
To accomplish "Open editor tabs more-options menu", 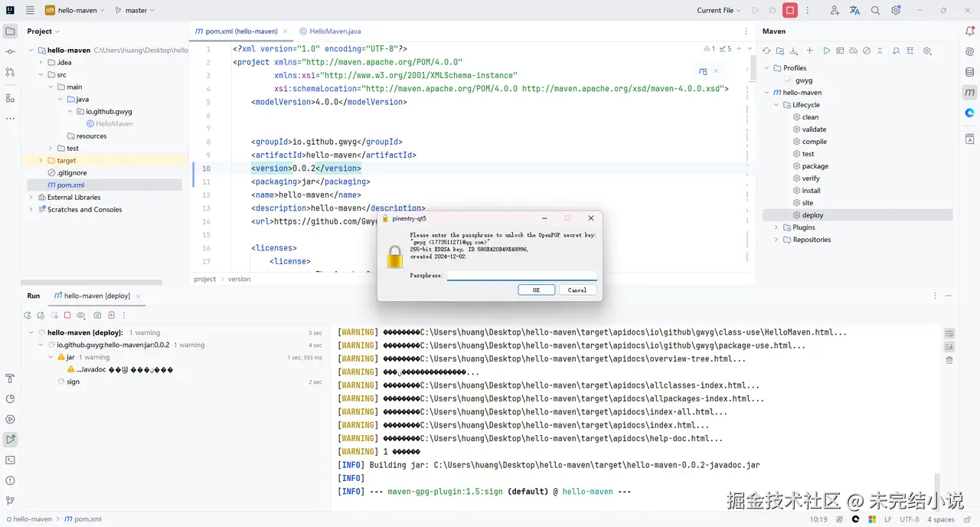I will [746, 31].
